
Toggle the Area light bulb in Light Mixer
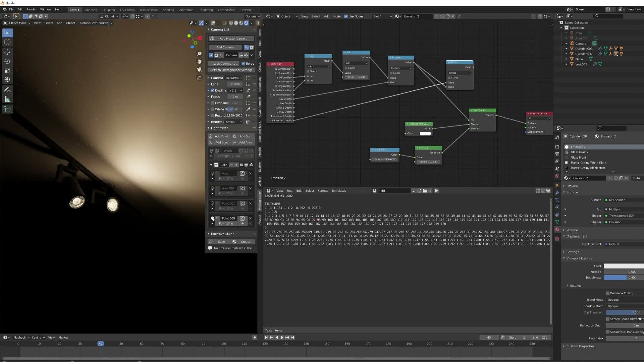point(212,174)
